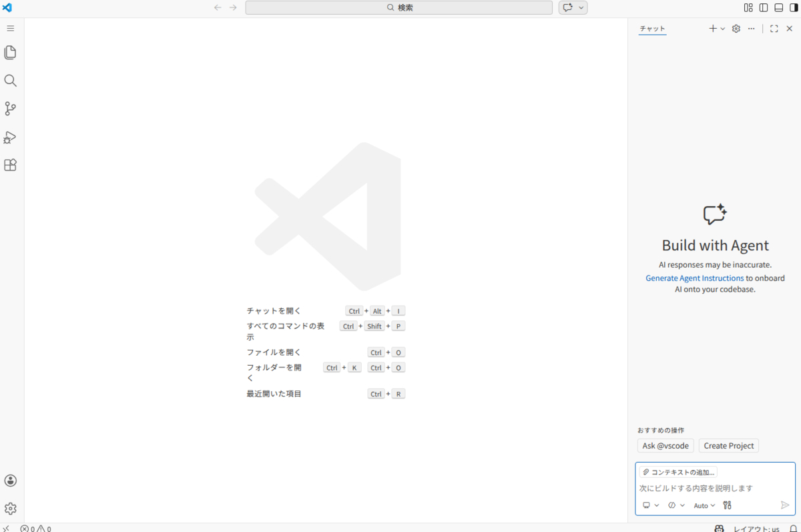
Task: Show errors and warnings count in status bar
Action: 35,528
